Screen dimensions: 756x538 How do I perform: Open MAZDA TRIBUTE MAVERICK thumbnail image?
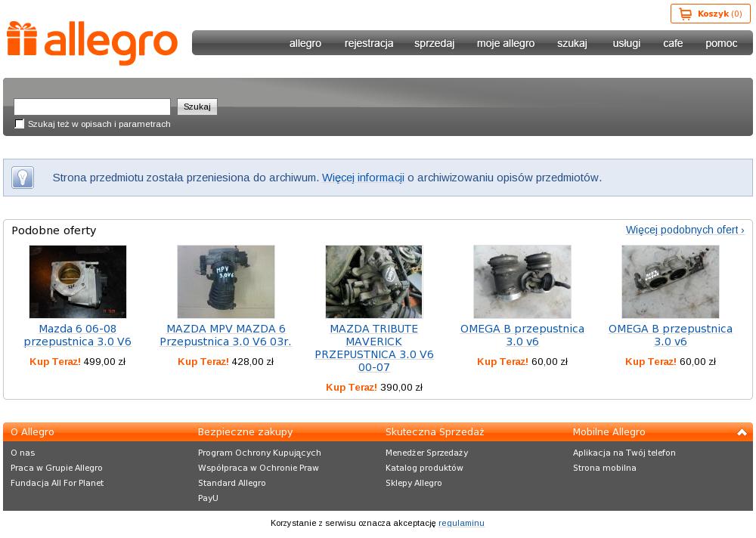(x=373, y=282)
